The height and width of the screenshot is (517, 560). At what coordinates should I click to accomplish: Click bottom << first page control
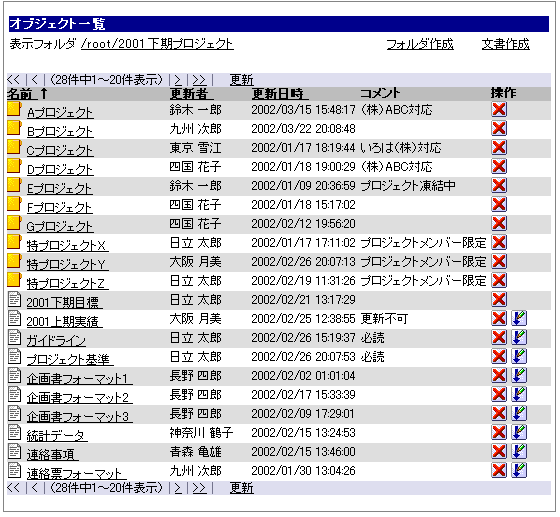pyautogui.click(x=14, y=488)
